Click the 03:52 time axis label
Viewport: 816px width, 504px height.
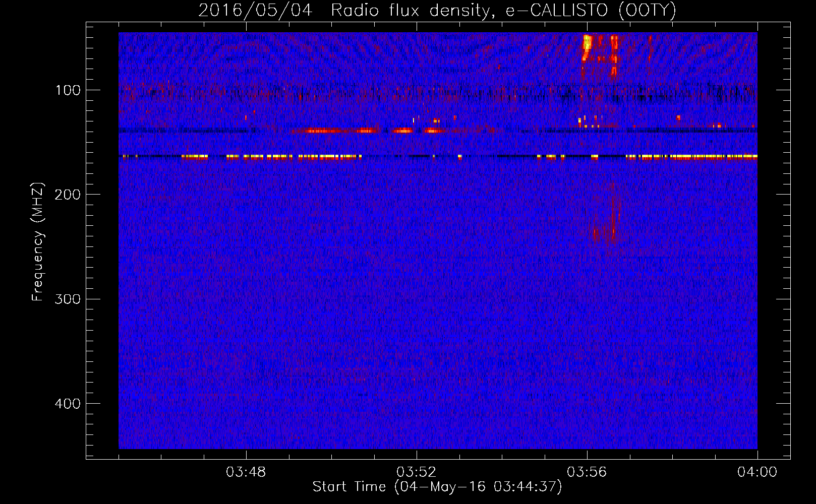(x=417, y=472)
